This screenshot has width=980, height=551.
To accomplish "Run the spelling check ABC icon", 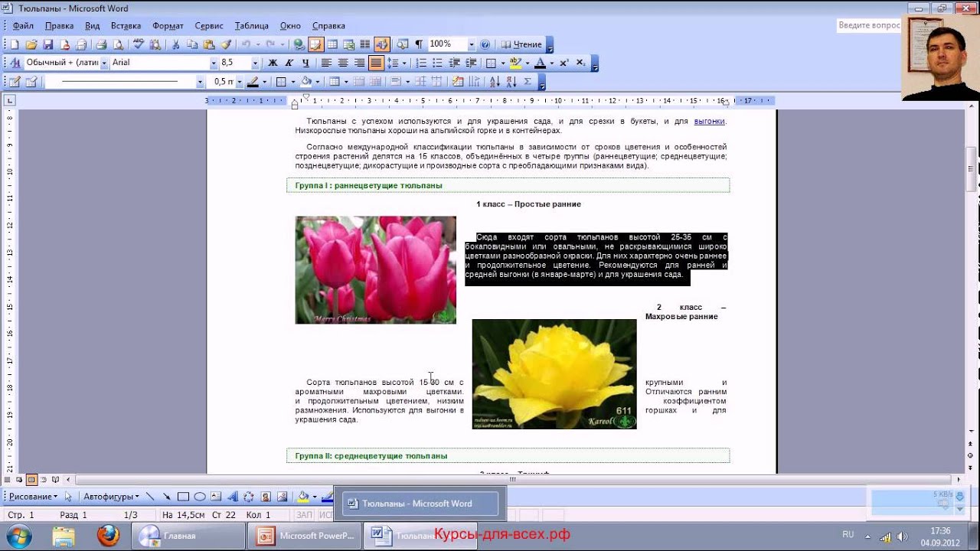I will (139, 44).
